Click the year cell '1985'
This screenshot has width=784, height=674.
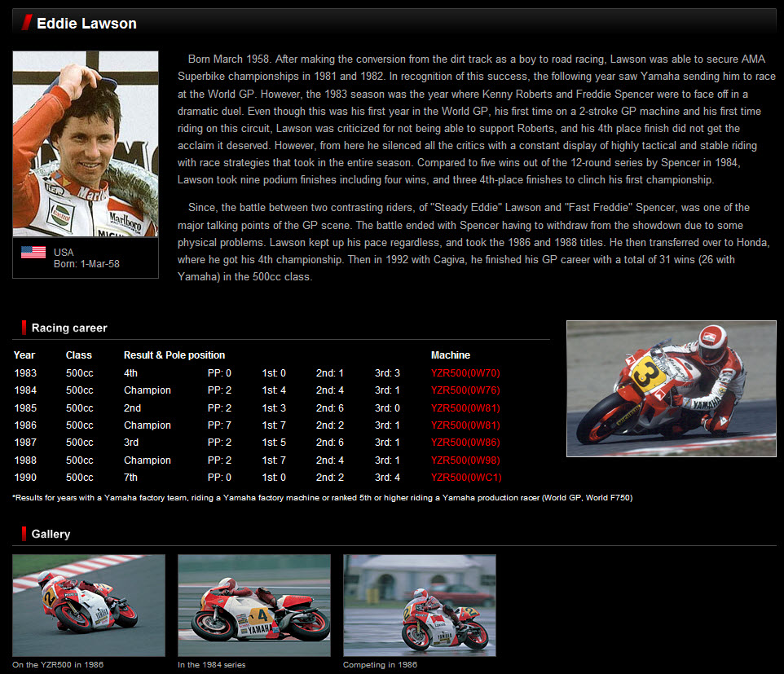[x=25, y=408]
